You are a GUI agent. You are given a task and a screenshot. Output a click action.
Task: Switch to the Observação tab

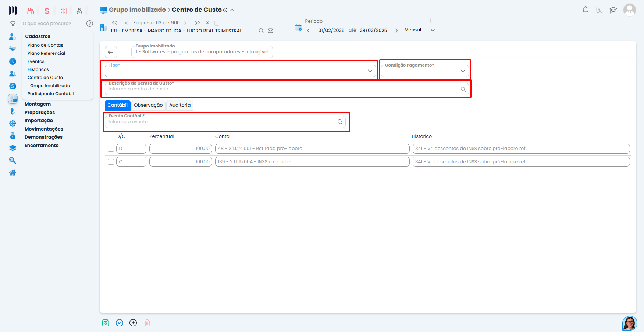click(148, 105)
